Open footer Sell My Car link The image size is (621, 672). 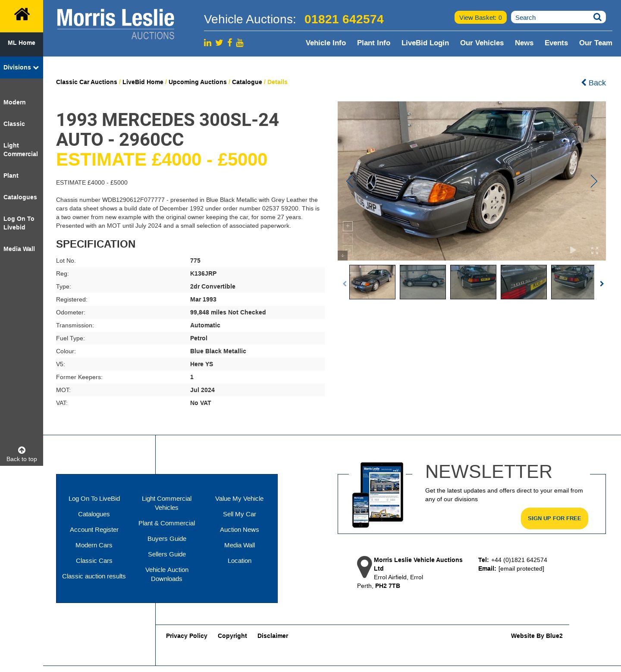click(239, 514)
